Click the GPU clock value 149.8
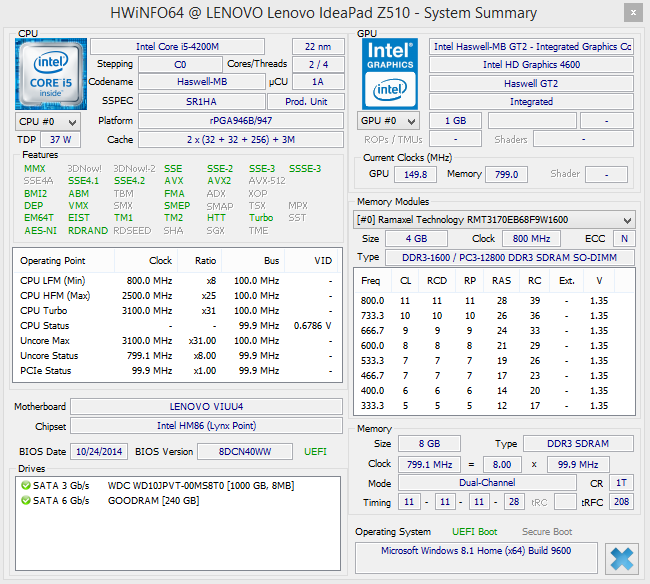 point(415,174)
